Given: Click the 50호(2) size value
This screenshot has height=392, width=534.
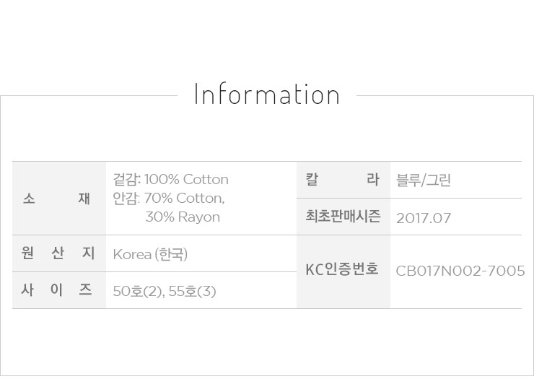Looking at the screenshot, I should coord(136,292).
